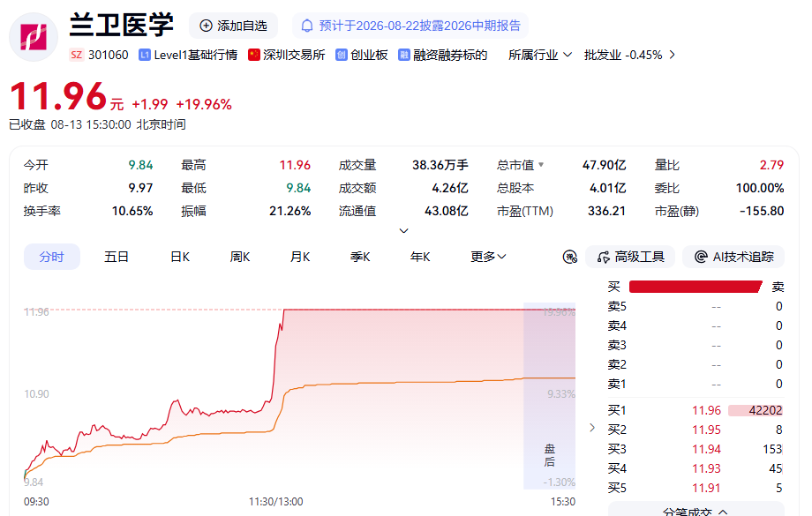Click the 市盈(静) value -155.80

[762, 211]
